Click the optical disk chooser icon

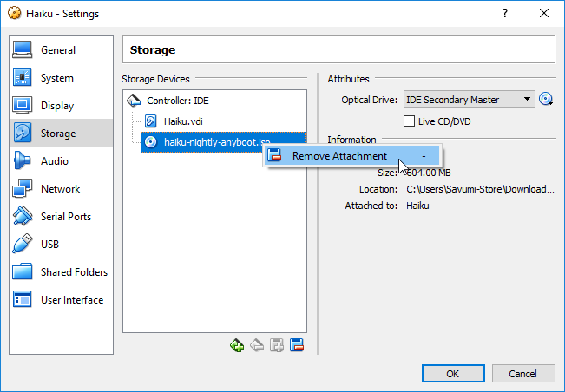546,100
